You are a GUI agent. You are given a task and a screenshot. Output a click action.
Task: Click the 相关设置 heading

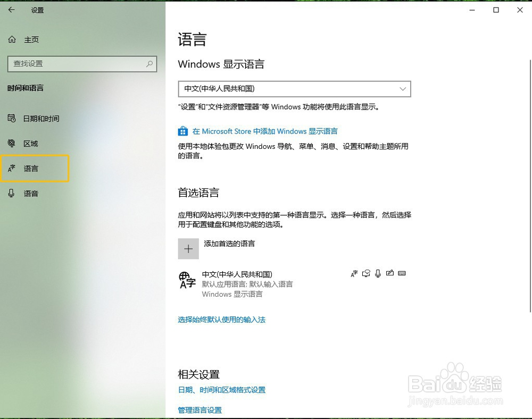(198, 374)
